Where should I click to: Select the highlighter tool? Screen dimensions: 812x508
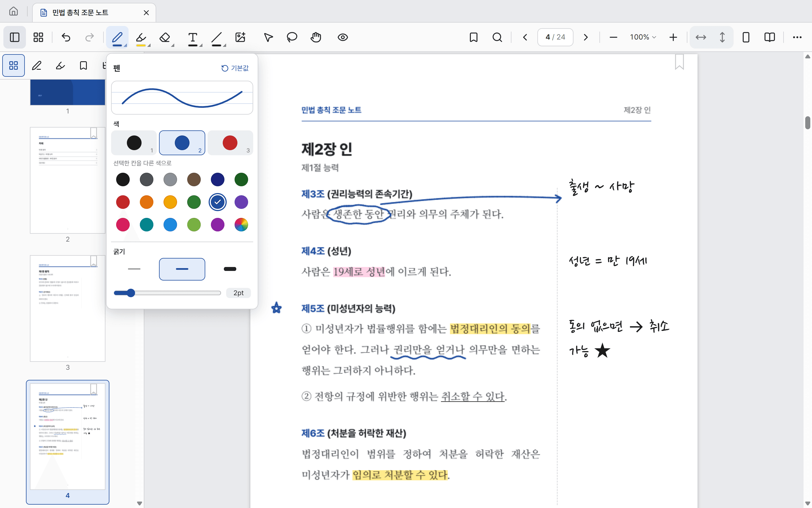141,37
